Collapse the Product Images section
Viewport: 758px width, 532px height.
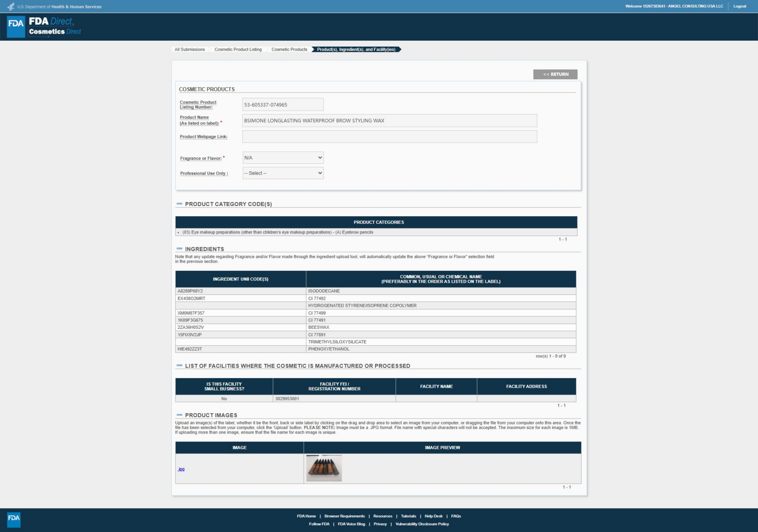pyautogui.click(x=179, y=415)
